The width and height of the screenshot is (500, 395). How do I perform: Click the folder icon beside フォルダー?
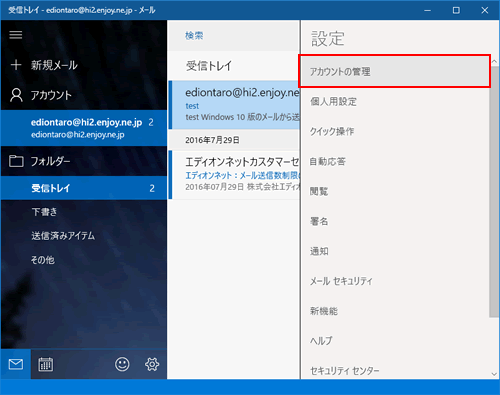[x=16, y=161]
